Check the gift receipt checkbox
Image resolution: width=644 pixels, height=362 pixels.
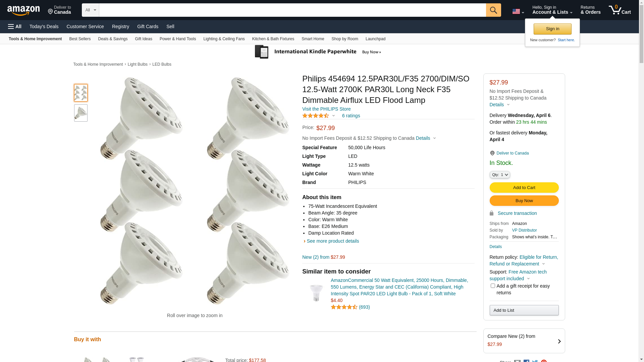493,286
